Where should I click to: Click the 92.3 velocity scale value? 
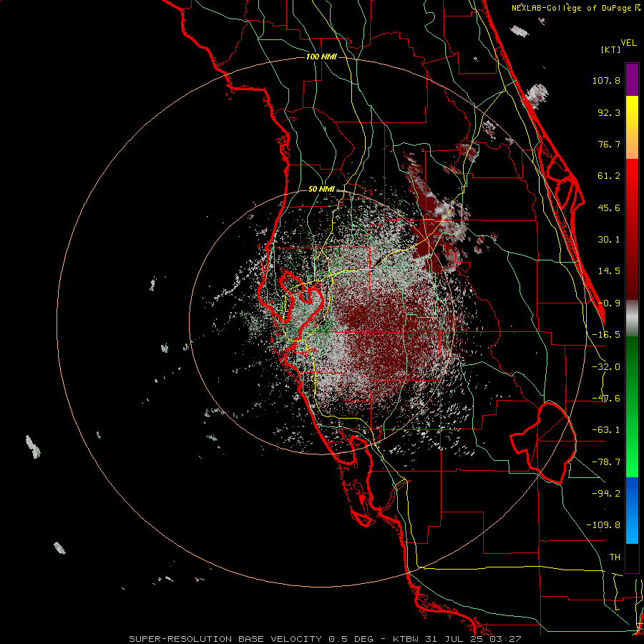(x=609, y=112)
